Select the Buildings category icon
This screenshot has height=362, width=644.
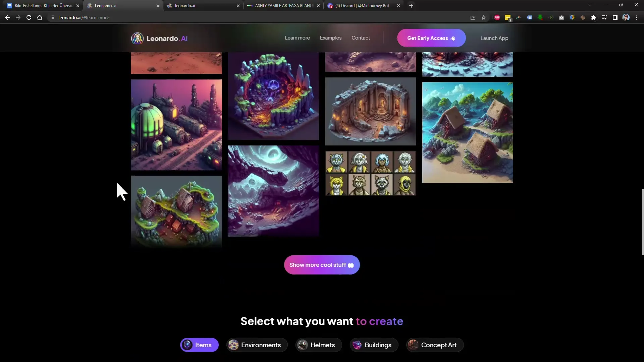(357, 345)
